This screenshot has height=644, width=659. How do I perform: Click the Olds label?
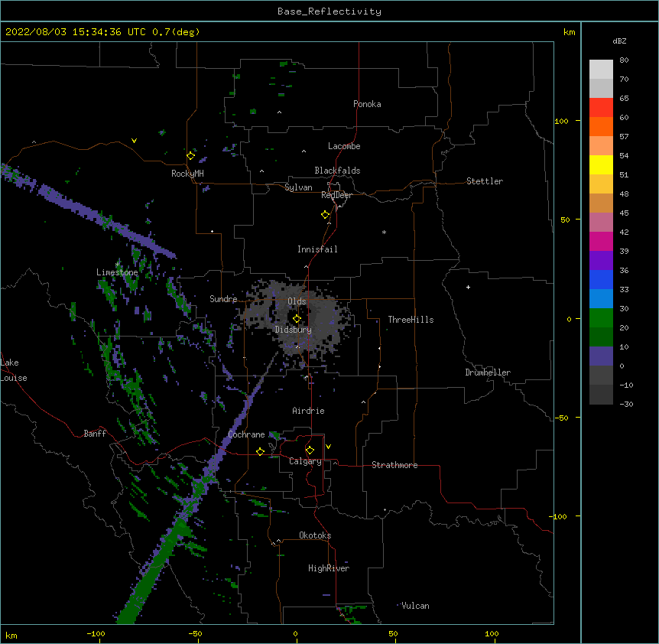click(297, 301)
